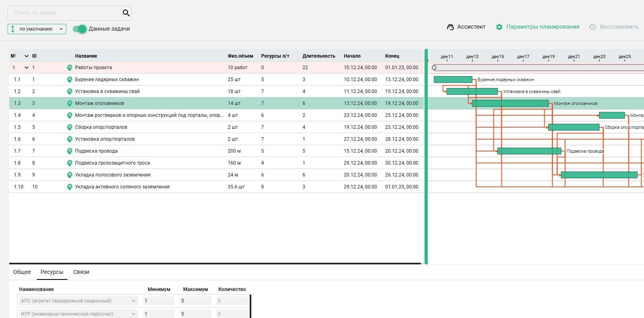Viewport: 644px width, 318px height.
Task: Switch to the Связи tab
Action: click(81, 272)
